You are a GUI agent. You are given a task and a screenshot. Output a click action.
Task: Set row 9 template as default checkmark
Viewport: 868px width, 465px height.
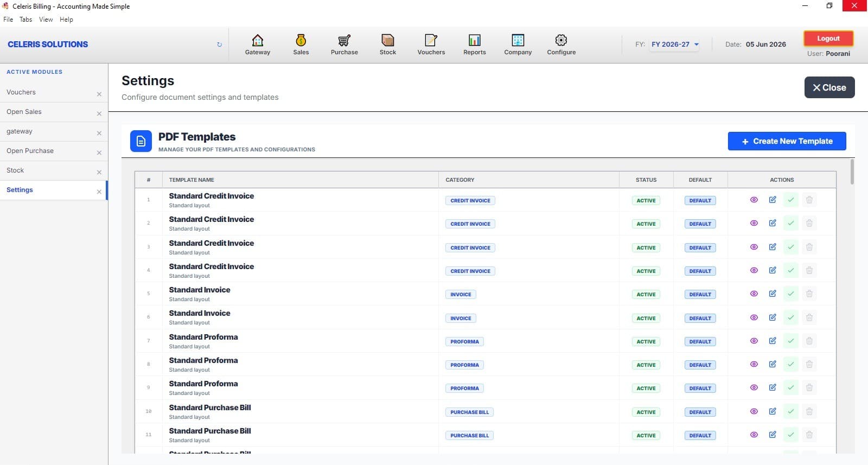point(791,387)
